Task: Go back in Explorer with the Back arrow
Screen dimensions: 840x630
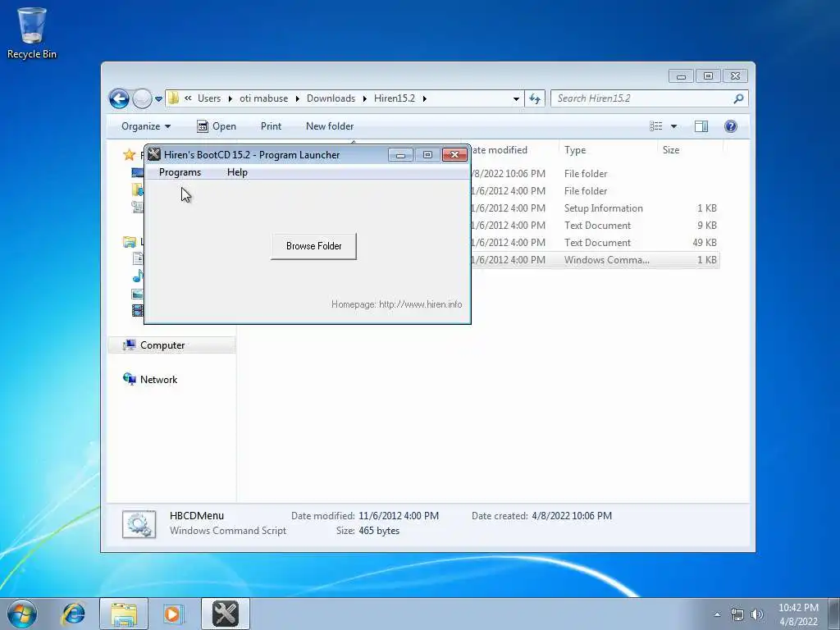Action: [119, 98]
